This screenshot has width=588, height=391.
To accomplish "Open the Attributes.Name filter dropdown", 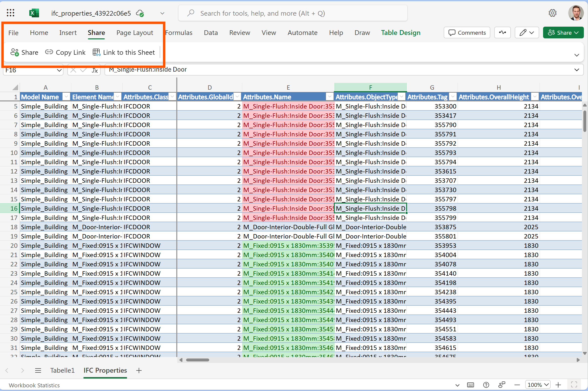I will (330, 97).
